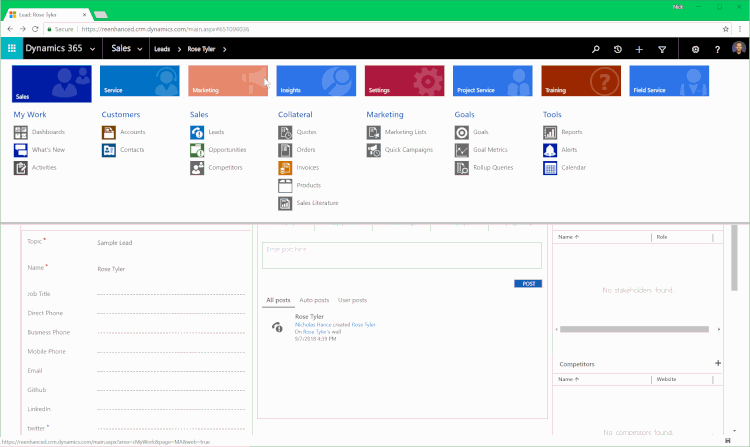Viewport: 750px width, 447px height.
Task: Click the browser back arrow
Action: 10,29
